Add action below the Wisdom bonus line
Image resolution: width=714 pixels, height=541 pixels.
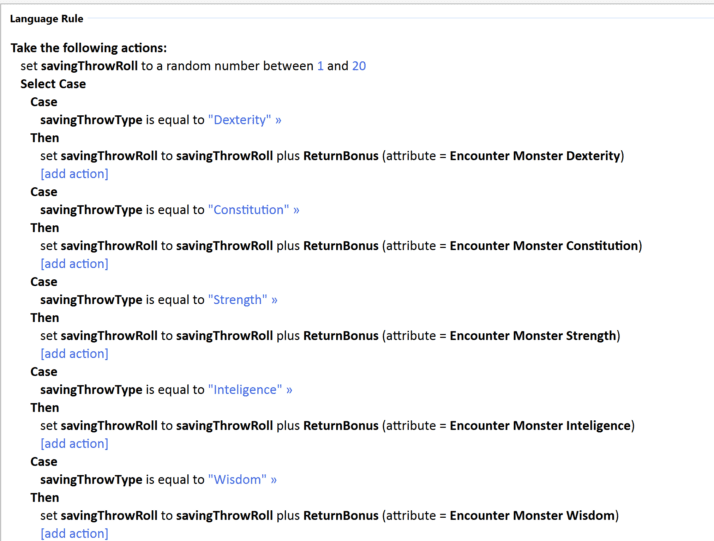[x=74, y=534]
